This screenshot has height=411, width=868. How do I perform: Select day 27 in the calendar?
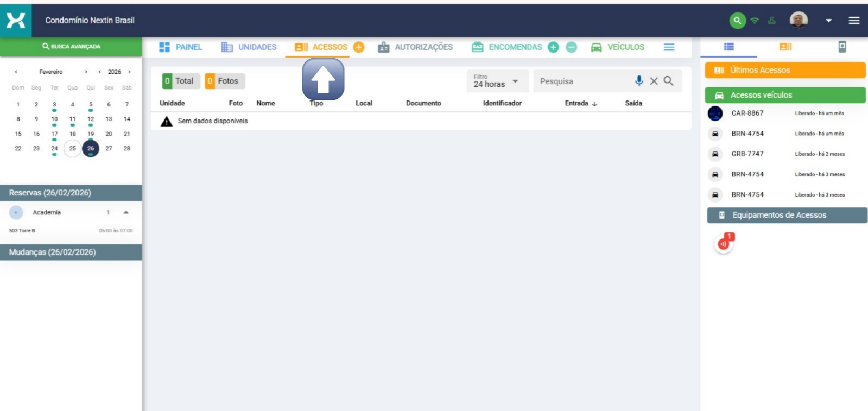tap(109, 148)
